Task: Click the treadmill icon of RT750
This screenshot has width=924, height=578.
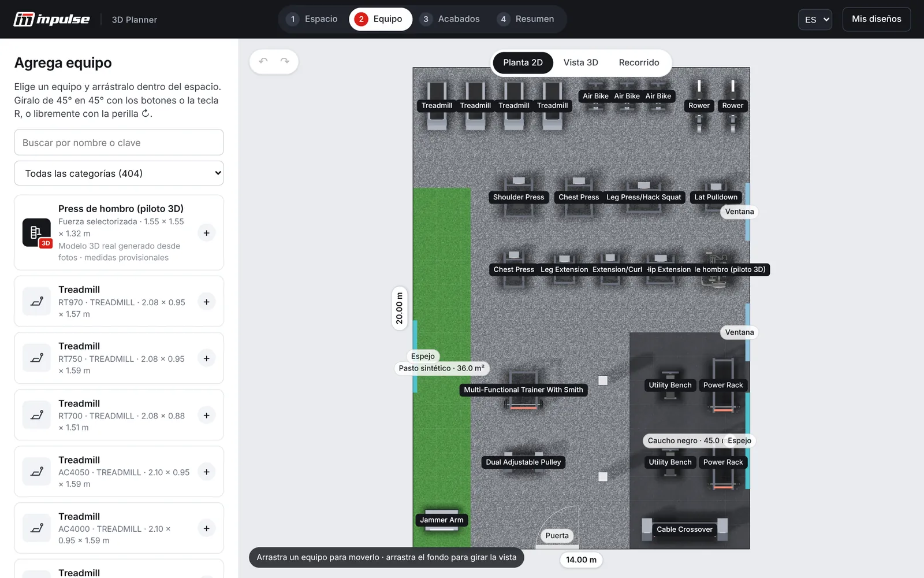Action: tap(36, 358)
